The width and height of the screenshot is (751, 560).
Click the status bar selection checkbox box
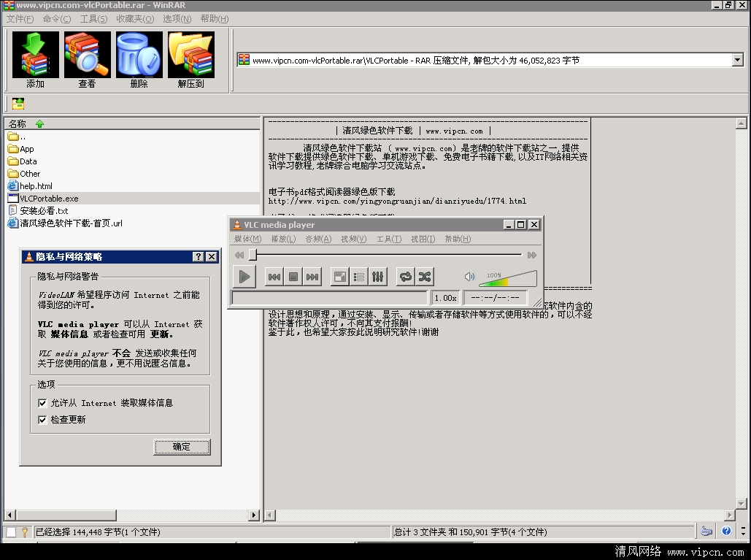[x=12, y=532]
